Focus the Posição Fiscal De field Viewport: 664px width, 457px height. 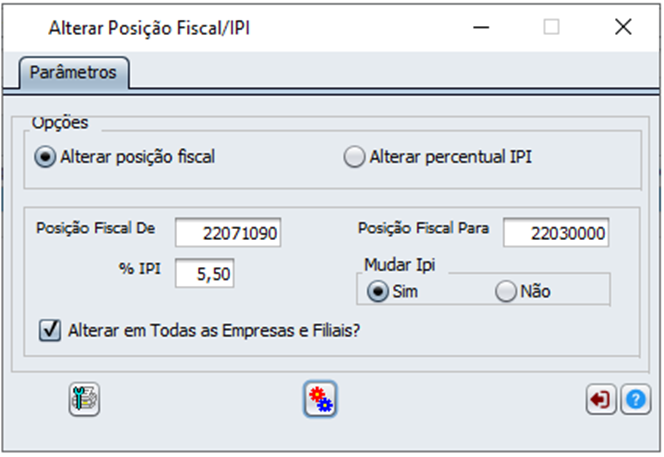228,233
